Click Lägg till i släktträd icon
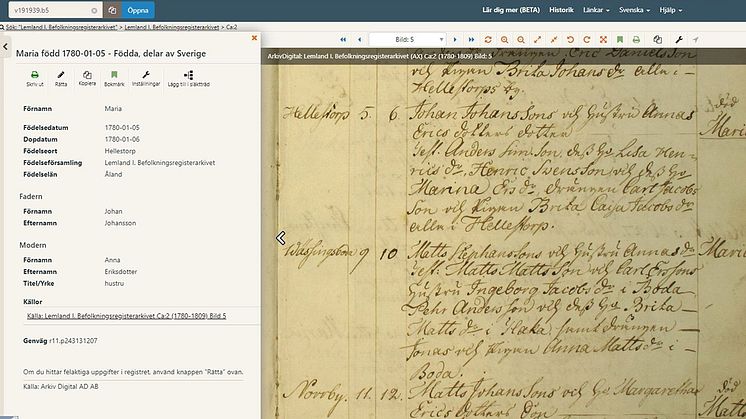 (188, 78)
